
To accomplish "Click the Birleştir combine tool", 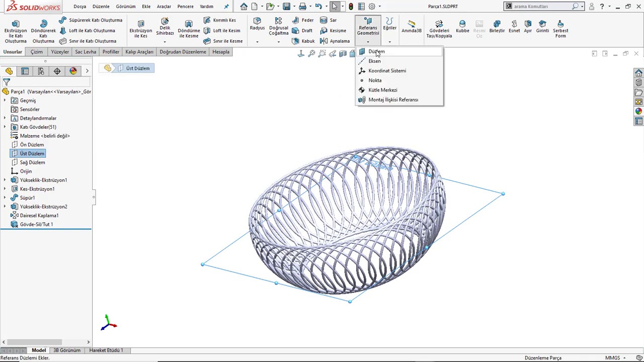I will 497,27.
